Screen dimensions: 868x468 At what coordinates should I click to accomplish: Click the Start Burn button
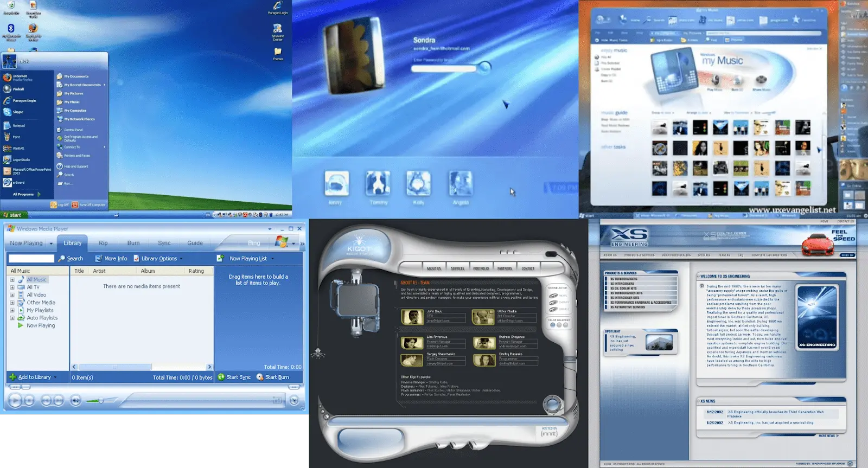(273, 377)
